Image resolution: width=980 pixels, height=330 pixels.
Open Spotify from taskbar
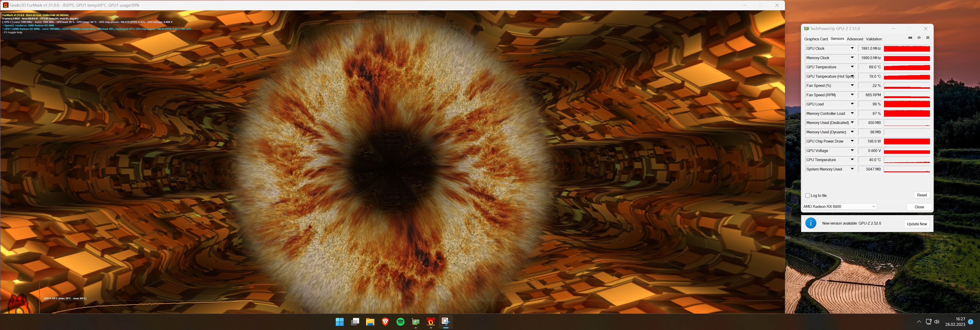coord(400,322)
